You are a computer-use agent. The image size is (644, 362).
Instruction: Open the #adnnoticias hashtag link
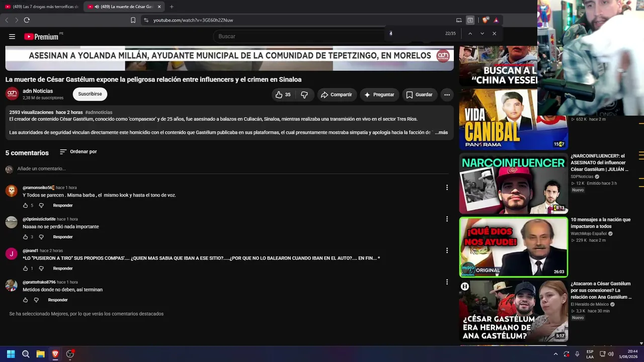click(x=99, y=112)
